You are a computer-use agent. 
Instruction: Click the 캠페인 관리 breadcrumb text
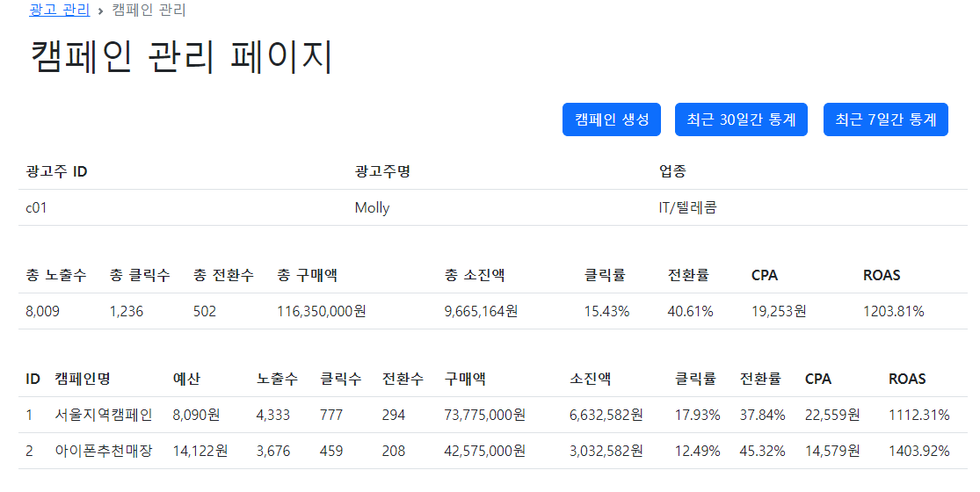(149, 10)
